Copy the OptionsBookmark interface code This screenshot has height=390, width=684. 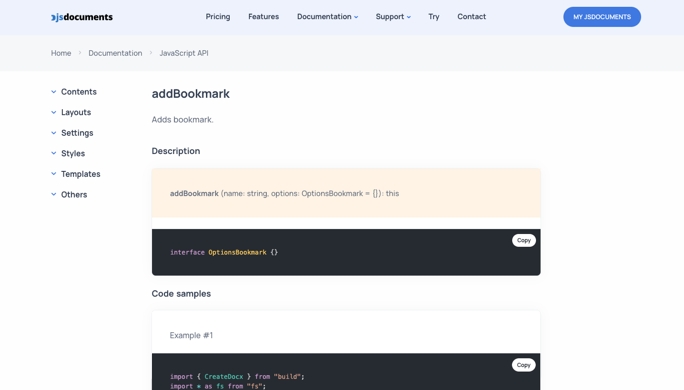523,240
